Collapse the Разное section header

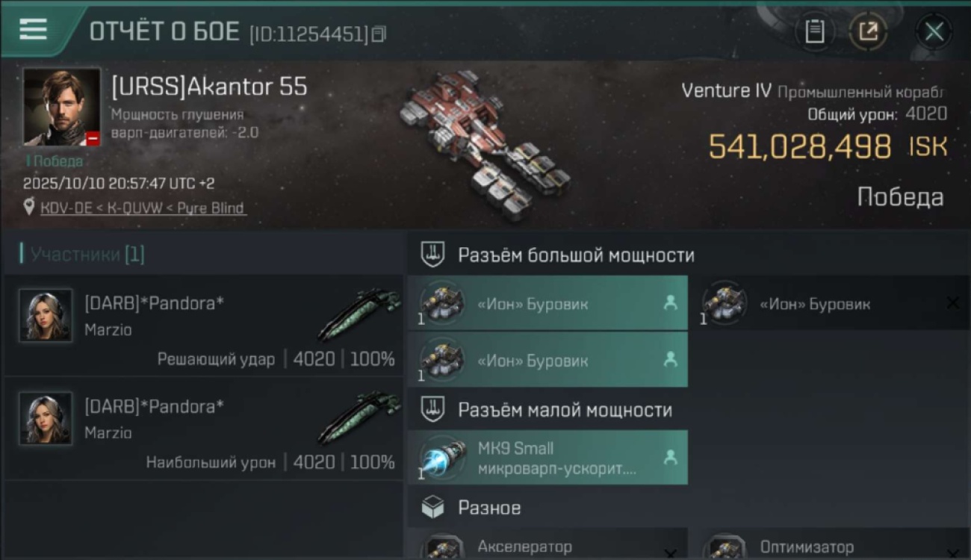tap(689, 508)
